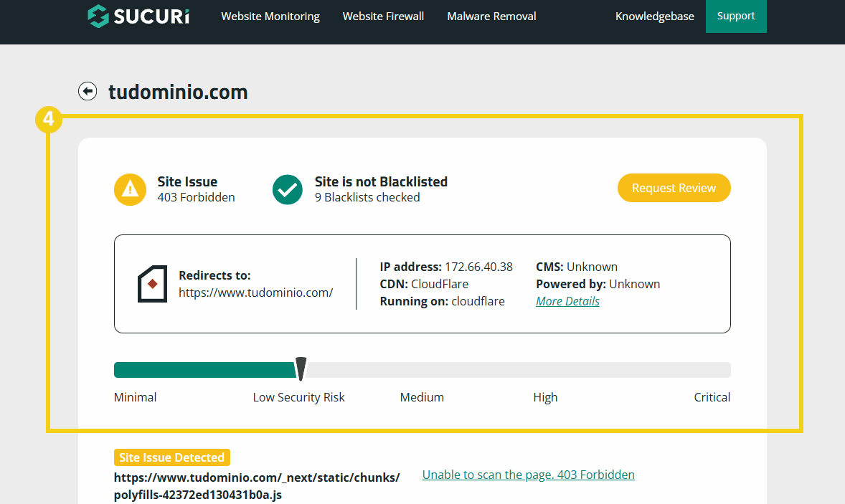Click the IP address 172.66.40.38

478,267
